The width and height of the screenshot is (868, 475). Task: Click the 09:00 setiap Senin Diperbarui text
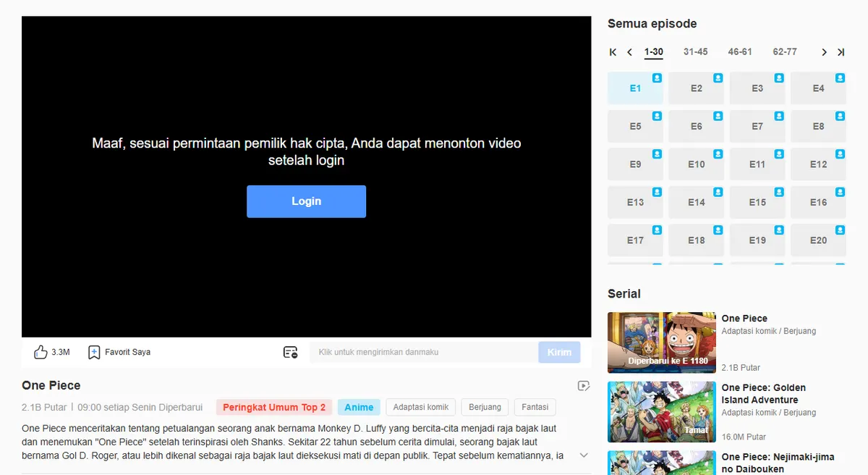(x=140, y=407)
